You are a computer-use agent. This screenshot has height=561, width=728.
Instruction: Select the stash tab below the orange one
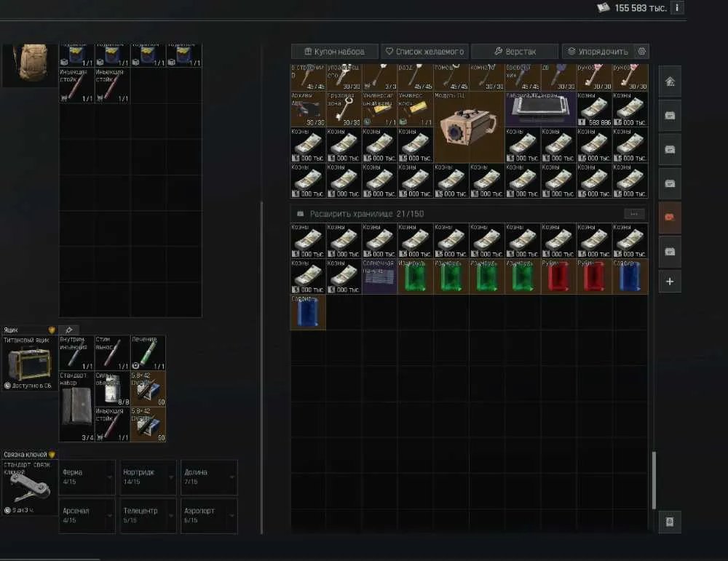click(x=670, y=252)
